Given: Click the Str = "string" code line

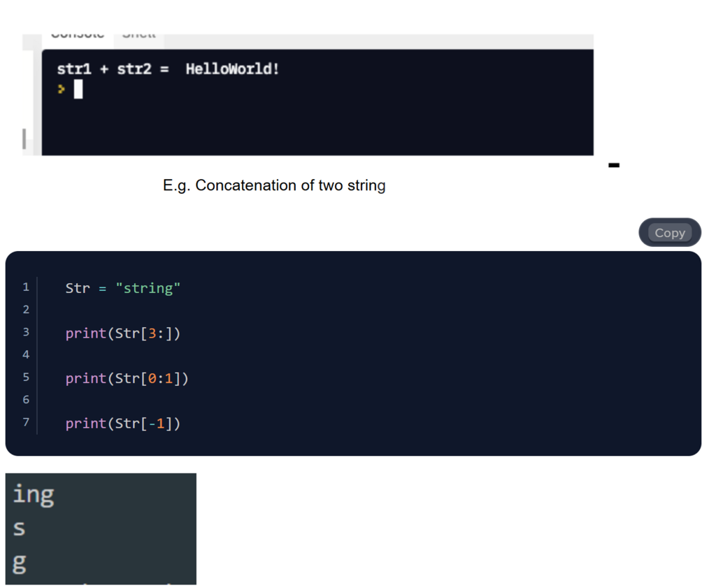Looking at the screenshot, I should [x=122, y=288].
